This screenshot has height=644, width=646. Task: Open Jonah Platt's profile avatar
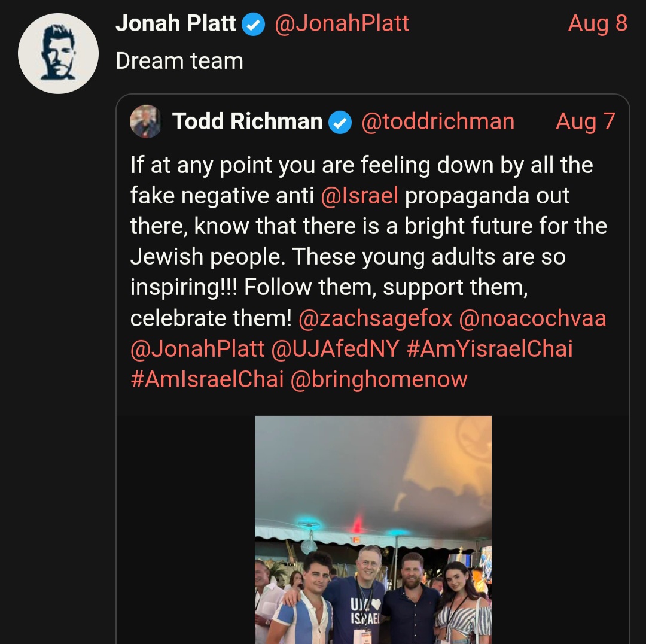58,54
